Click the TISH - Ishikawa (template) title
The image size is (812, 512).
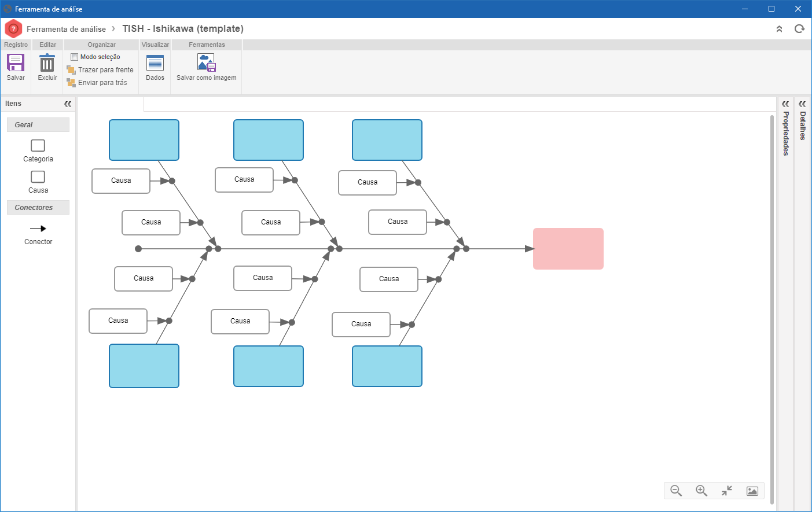[x=183, y=28]
